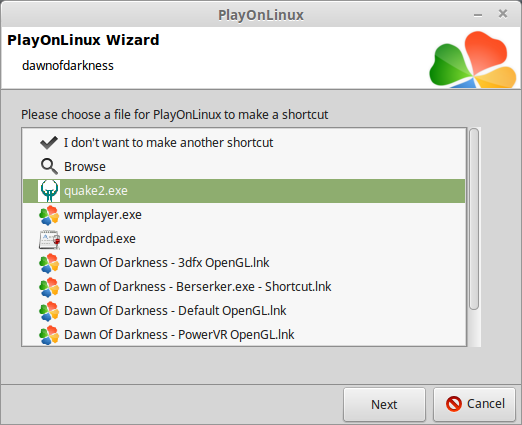The image size is (522, 425).
Task: Select the wmplayer.exe entry
Action: tap(103, 215)
